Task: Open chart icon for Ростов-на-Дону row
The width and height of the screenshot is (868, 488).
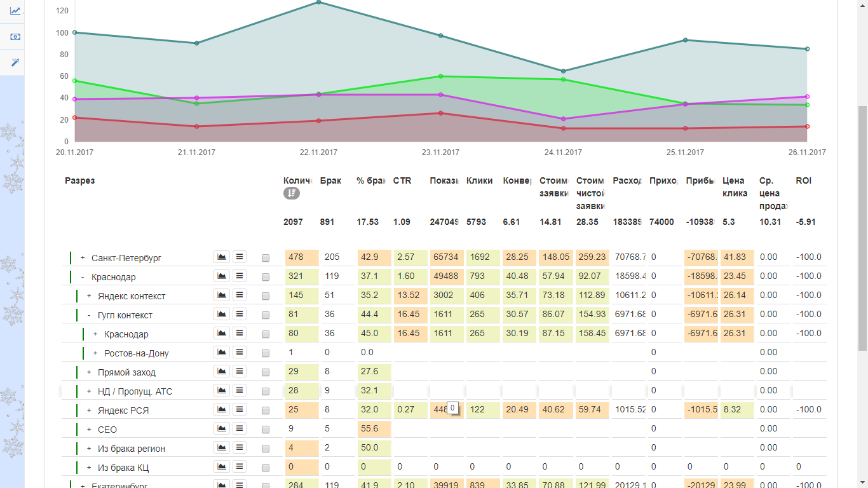Action: pyautogui.click(x=222, y=352)
